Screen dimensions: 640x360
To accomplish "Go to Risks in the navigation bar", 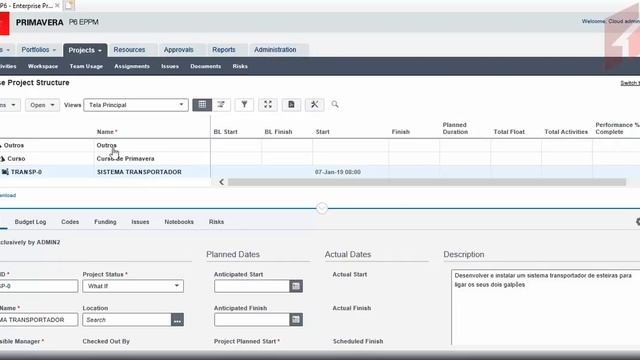I will click(x=240, y=66).
